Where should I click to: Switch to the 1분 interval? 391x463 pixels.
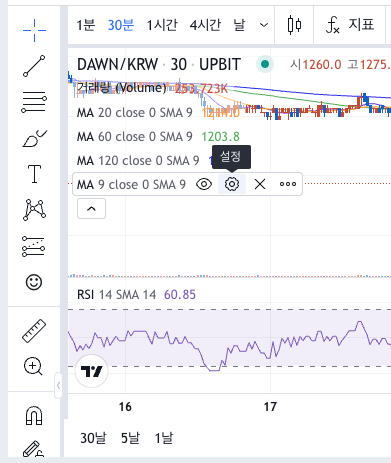coord(86,25)
